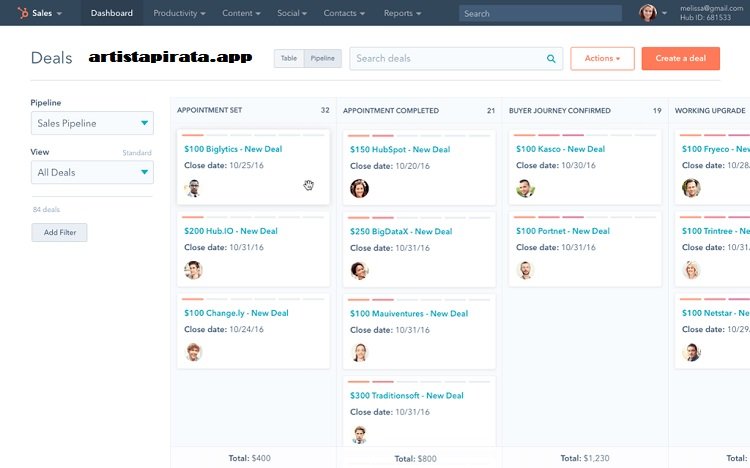Open the Sales Pipeline dropdown

92,123
